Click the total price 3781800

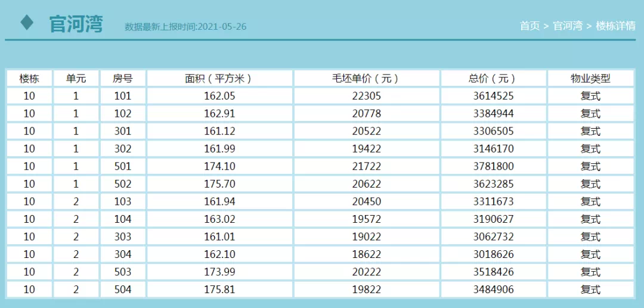[493, 166]
